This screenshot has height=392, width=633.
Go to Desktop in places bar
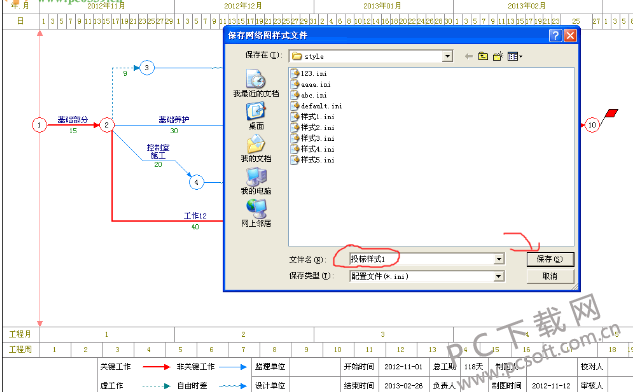click(256, 116)
